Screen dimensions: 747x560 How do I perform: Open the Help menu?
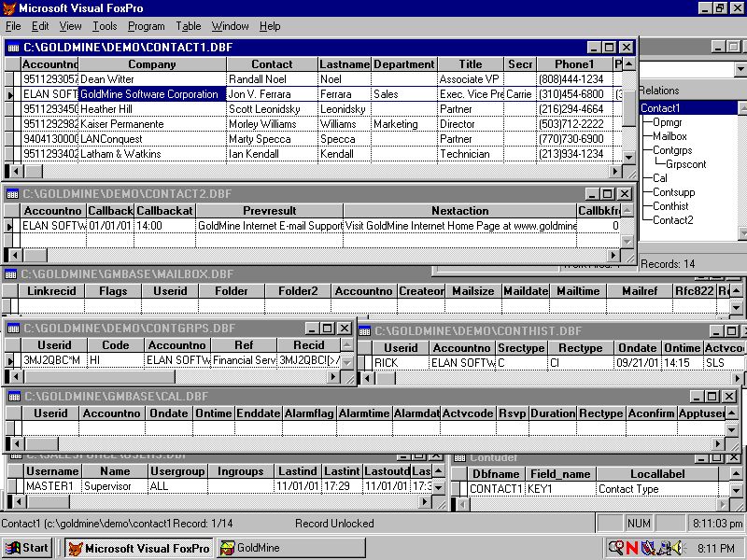(x=270, y=26)
